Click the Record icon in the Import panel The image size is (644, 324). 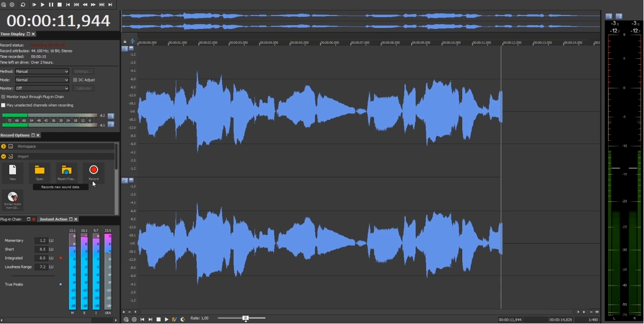pyautogui.click(x=93, y=170)
